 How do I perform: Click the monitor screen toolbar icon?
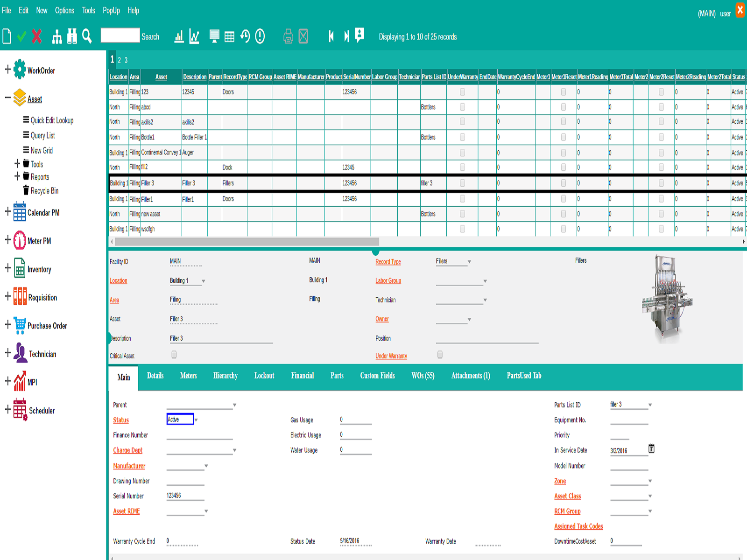pos(214,36)
